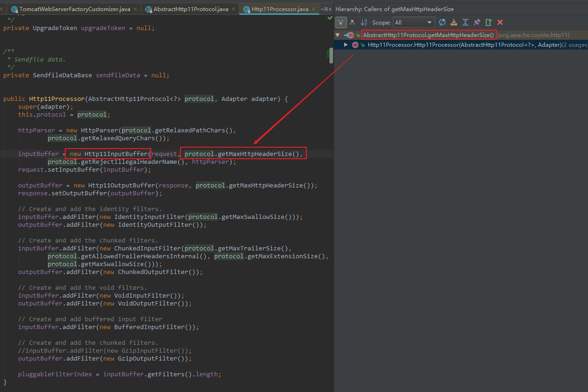588x392 pixels.
Task: Click 'VoidOutputFilter' class name
Action: [x=148, y=303]
